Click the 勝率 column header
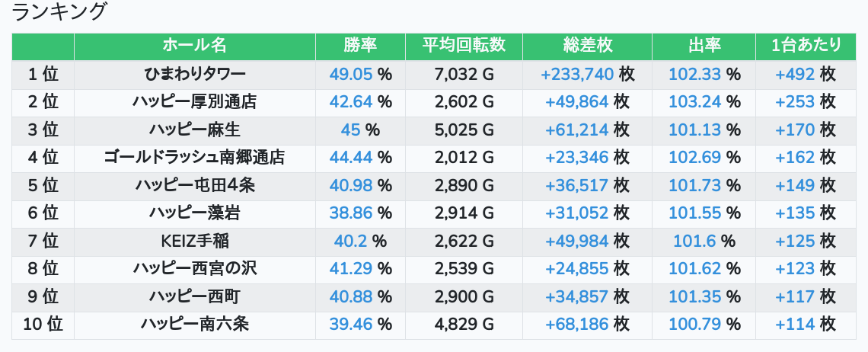868x352 pixels. (x=360, y=46)
